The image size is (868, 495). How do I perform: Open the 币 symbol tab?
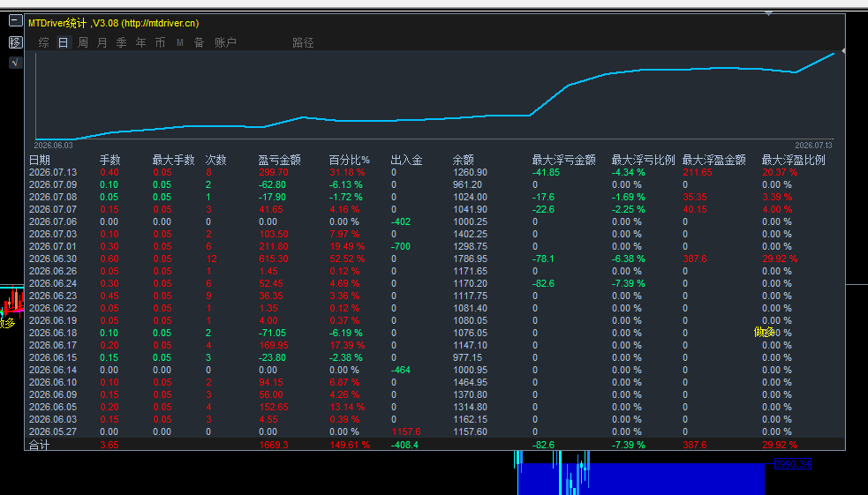click(x=161, y=42)
